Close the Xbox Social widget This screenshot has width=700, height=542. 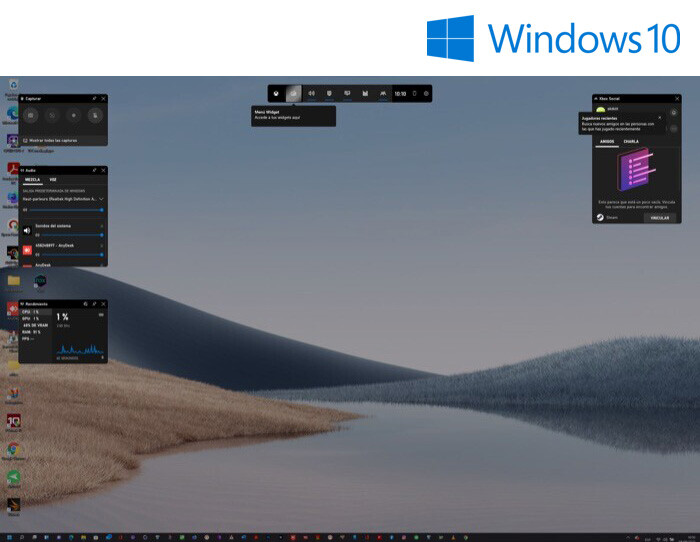(677, 98)
